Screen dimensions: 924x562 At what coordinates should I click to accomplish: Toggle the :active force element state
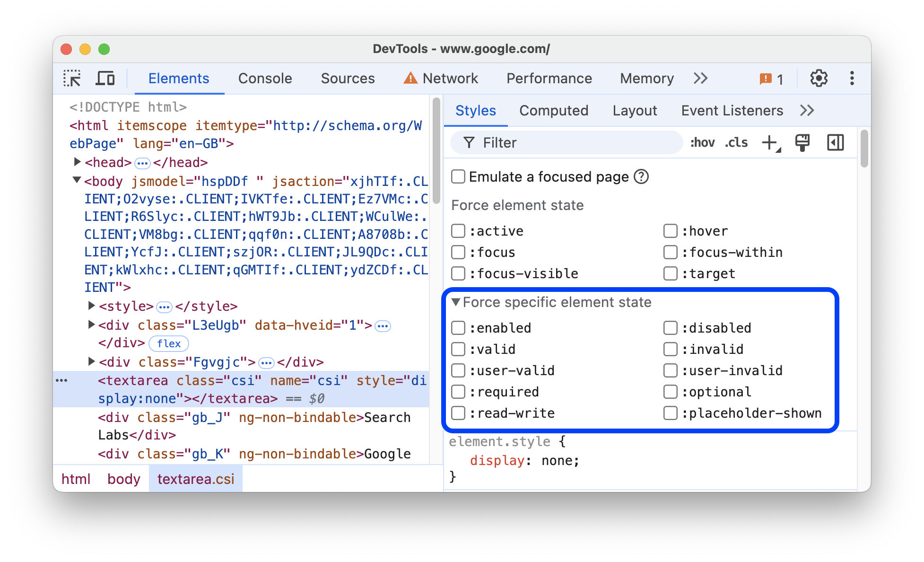(x=460, y=230)
